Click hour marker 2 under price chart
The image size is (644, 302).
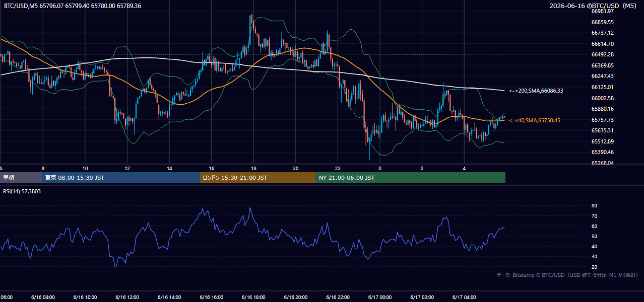[422, 168]
